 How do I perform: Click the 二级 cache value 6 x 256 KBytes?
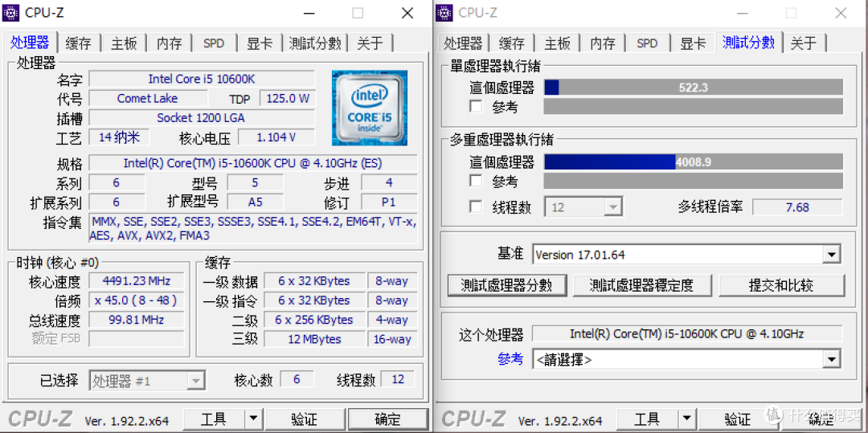(x=314, y=320)
